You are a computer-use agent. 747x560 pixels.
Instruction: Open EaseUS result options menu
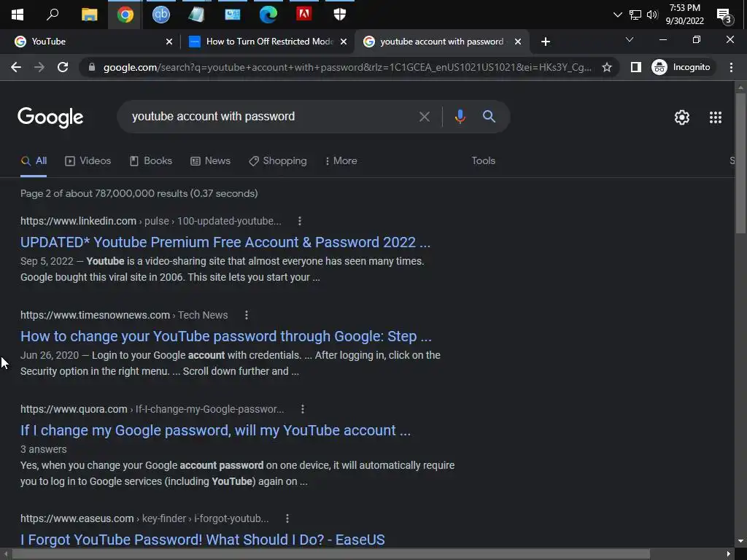tap(287, 518)
